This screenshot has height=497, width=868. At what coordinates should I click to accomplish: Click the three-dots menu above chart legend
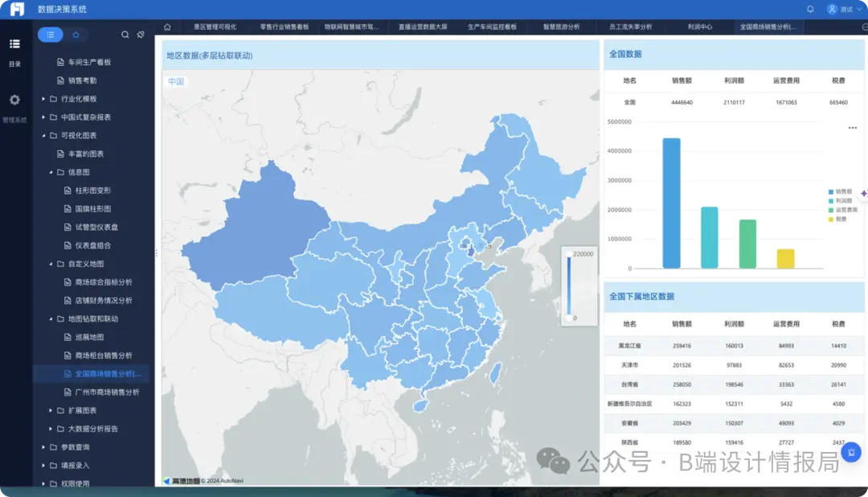point(852,128)
